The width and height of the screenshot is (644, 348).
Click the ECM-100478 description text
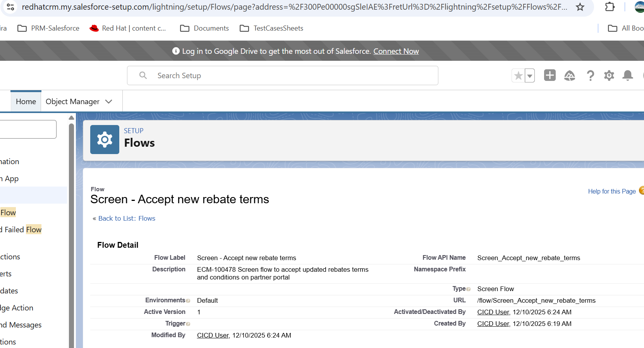pyautogui.click(x=283, y=273)
